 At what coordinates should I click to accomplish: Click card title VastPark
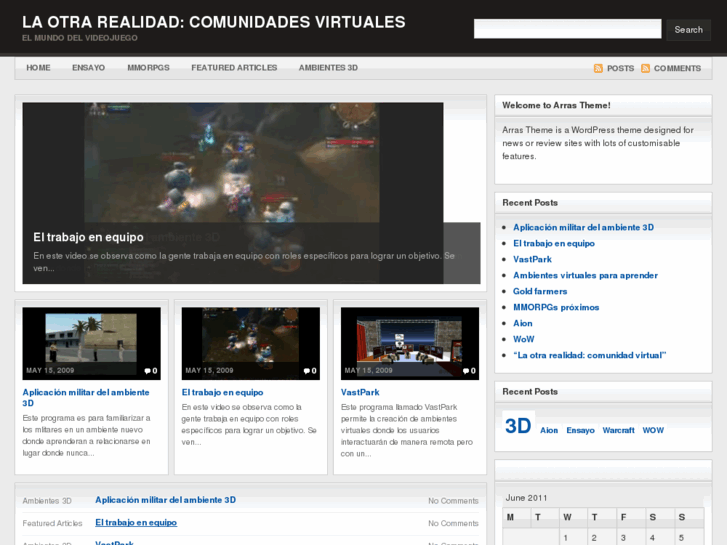click(360, 392)
